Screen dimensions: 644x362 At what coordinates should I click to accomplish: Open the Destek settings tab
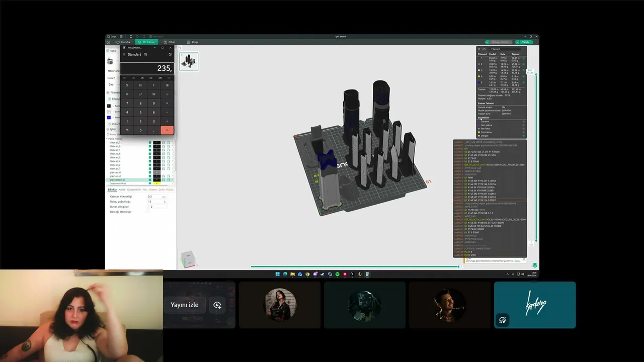(153, 190)
